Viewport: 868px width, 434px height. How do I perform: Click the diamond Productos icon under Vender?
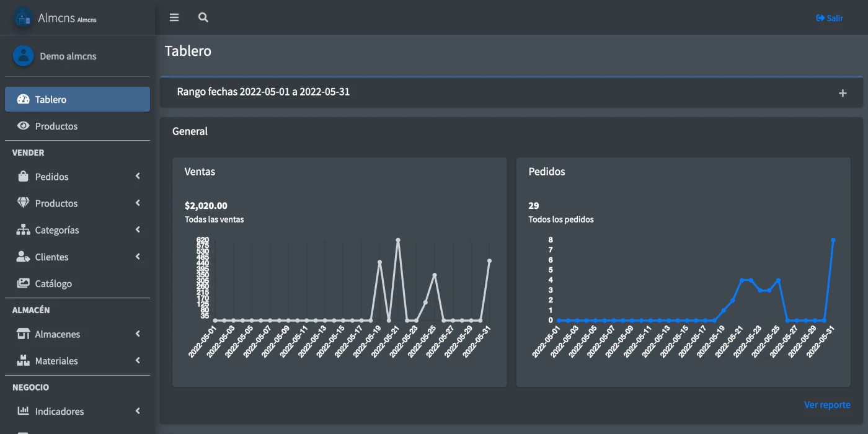(24, 203)
